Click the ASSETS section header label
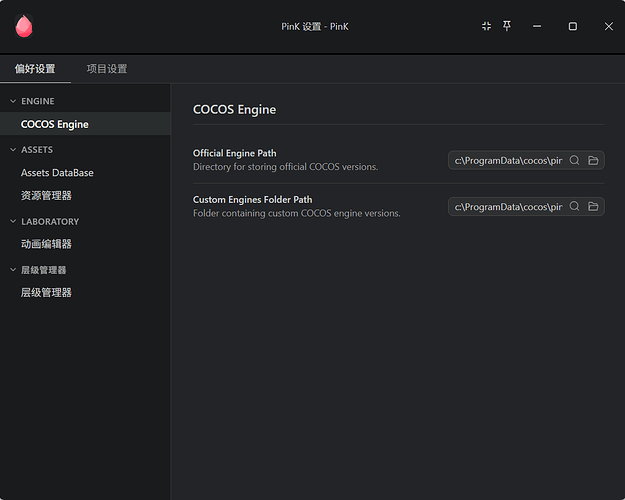This screenshot has height=500, width=625. click(37, 150)
